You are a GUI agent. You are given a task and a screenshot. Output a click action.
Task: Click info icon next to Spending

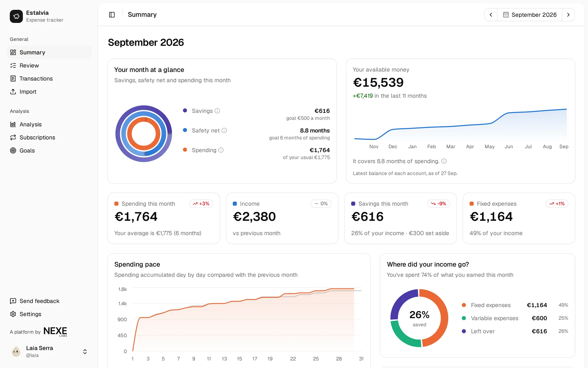pos(221,150)
